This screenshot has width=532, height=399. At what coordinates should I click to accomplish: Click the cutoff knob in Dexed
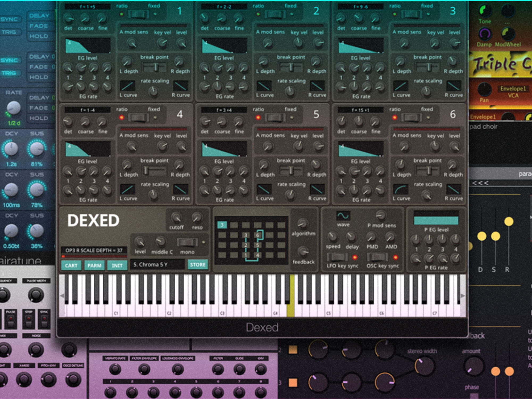pos(176,218)
